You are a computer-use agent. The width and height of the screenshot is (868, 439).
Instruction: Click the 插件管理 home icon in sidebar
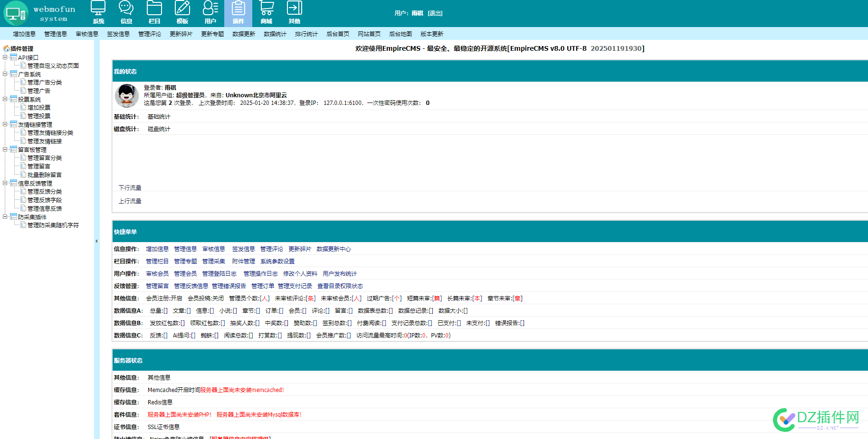click(x=6, y=48)
